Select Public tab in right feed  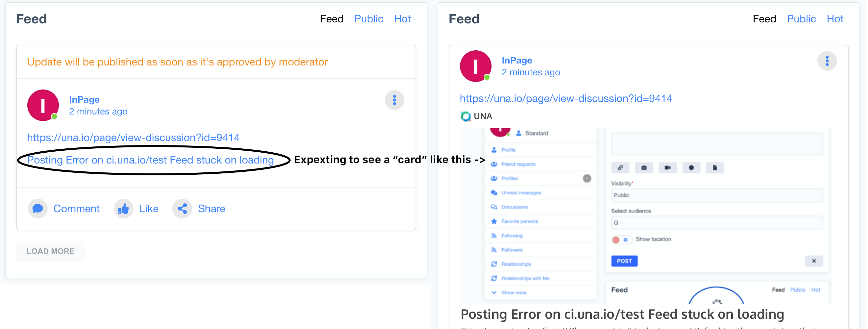(x=801, y=19)
